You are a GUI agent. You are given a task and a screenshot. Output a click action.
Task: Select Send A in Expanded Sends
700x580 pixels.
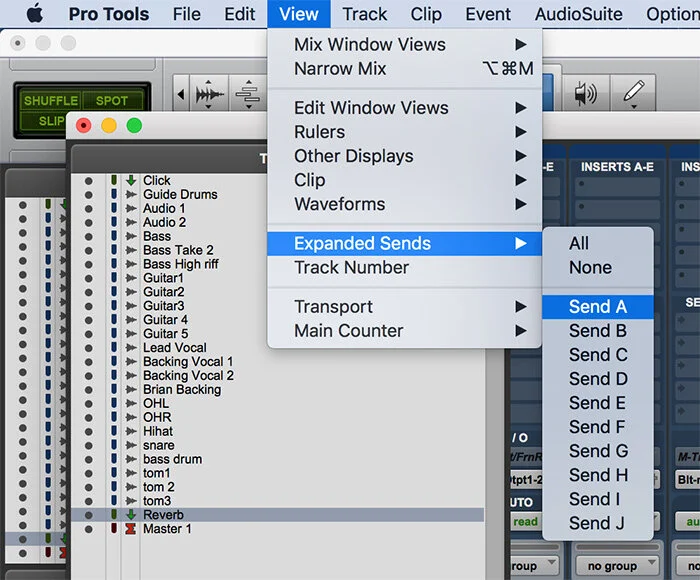click(x=598, y=307)
